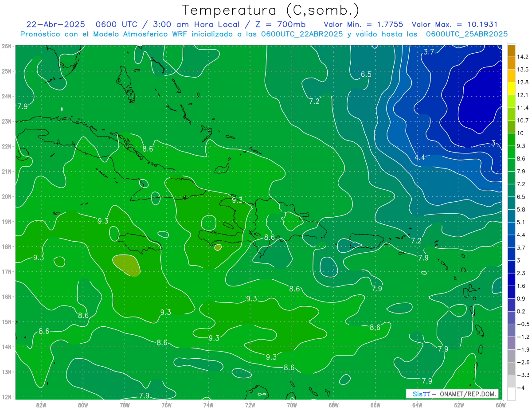This screenshot has width=532, height=411.
Task: Click the longitude axis label "74W"
Action: 208,405
